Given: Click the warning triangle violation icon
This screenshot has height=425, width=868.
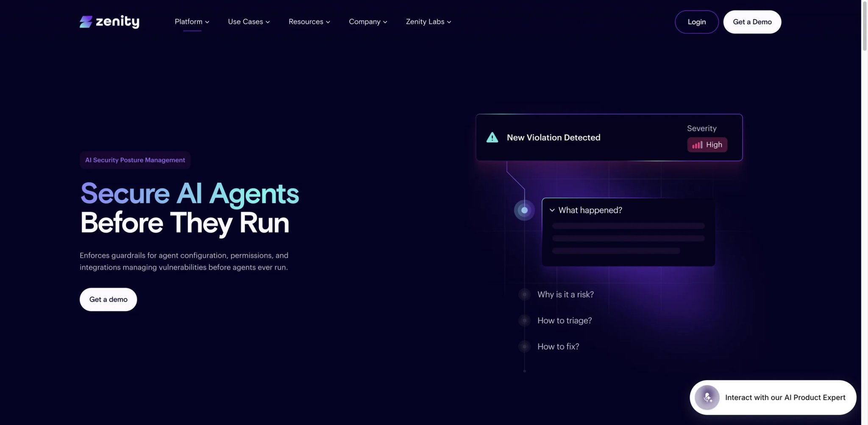Looking at the screenshot, I should click(492, 137).
